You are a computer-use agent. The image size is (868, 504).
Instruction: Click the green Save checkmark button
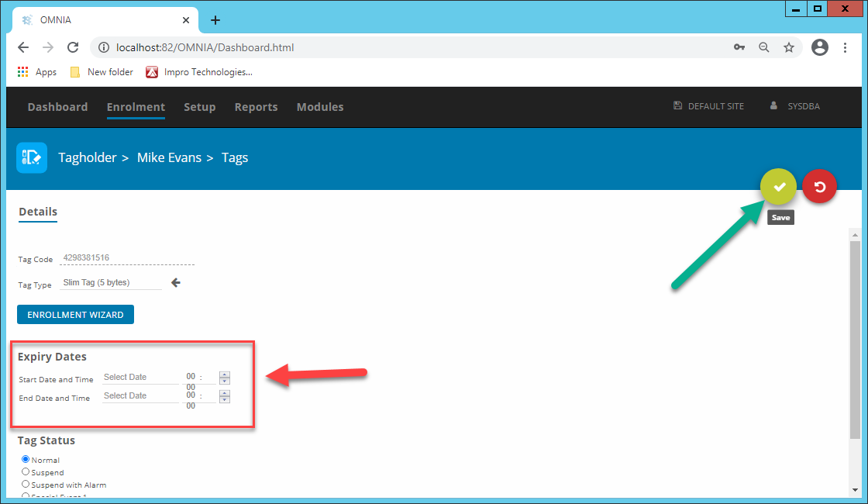778,187
